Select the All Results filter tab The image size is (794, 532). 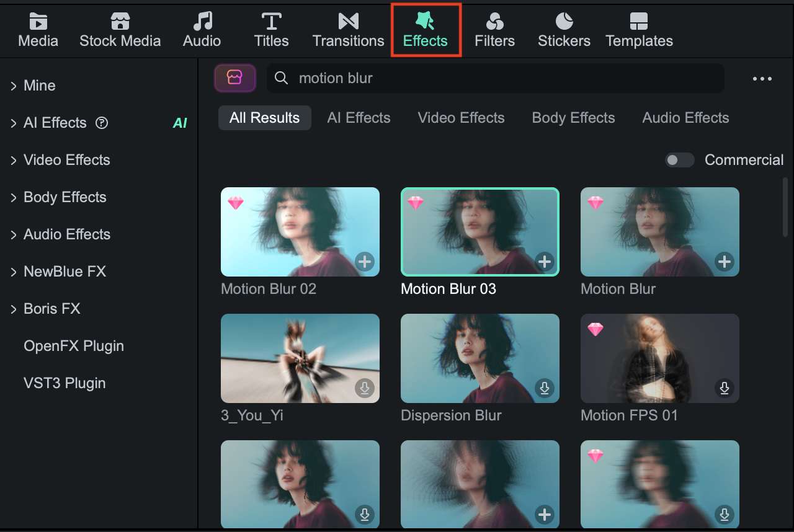tap(265, 118)
